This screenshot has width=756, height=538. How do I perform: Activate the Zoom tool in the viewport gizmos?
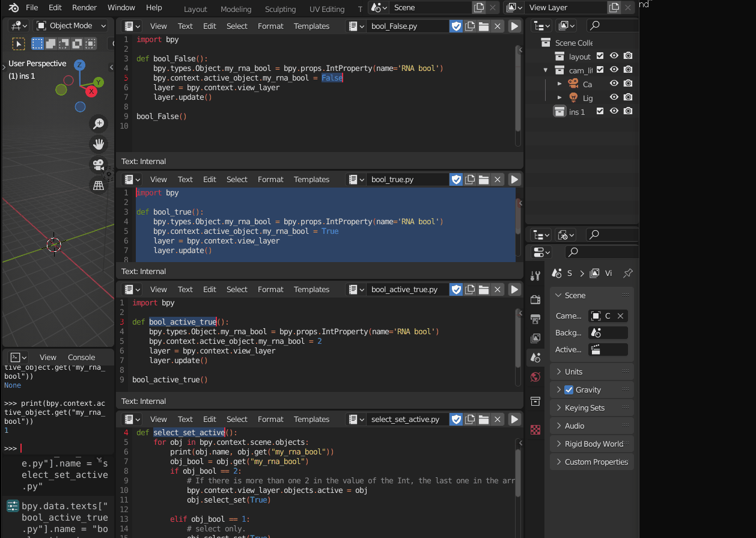(98, 124)
